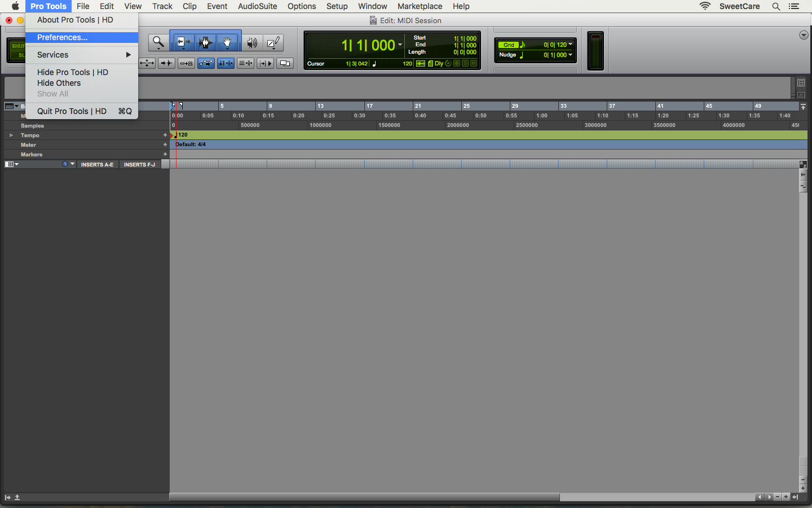The image size is (812, 508).
Task: Select the Trim tool
Action: 183,42
